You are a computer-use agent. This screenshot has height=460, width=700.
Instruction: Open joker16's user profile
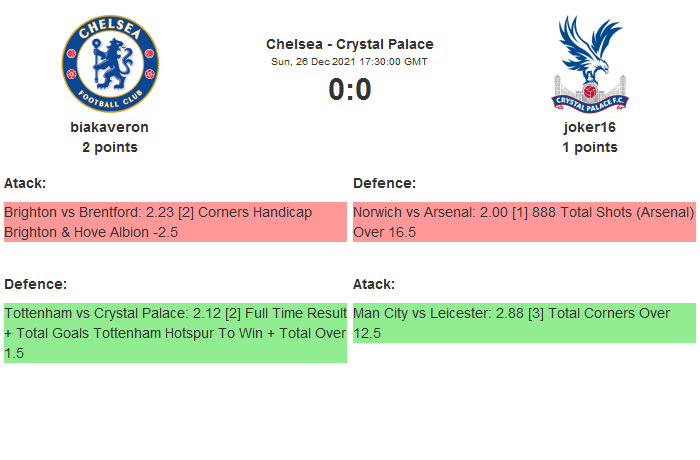tap(589, 127)
